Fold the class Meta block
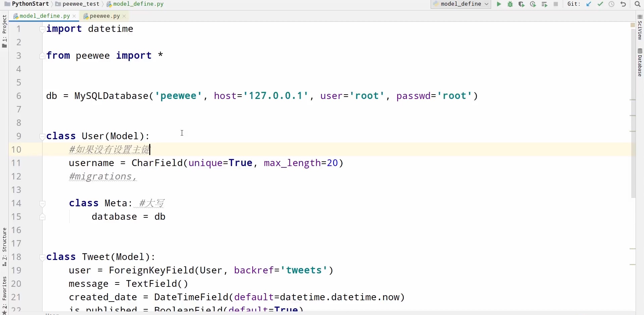The width and height of the screenshot is (644, 315). pyautogui.click(x=42, y=204)
